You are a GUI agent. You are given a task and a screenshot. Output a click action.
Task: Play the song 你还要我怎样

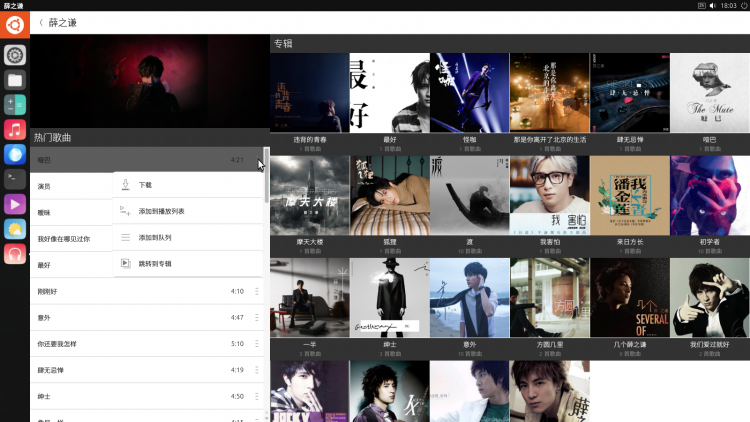[147, 344]
